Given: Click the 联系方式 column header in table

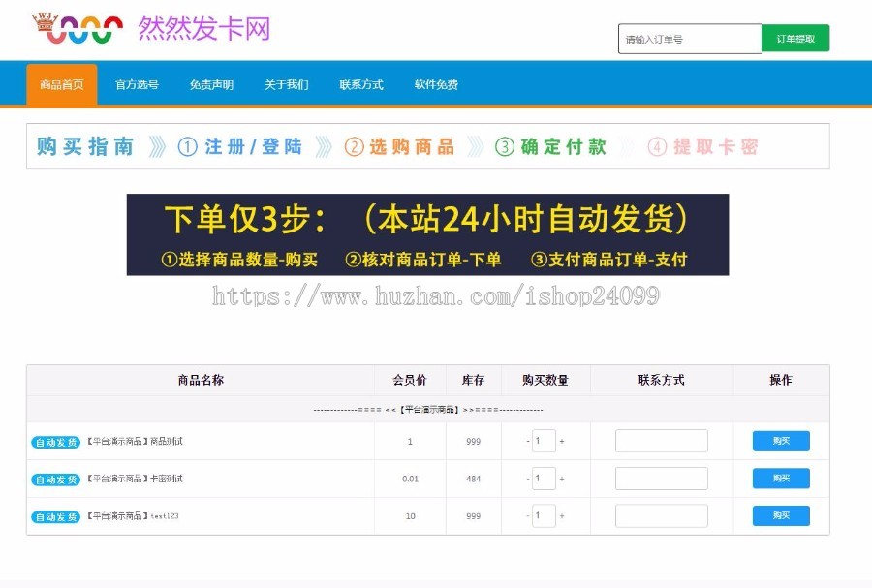Looking at the screenshot, I should click(x=662, y=380).
